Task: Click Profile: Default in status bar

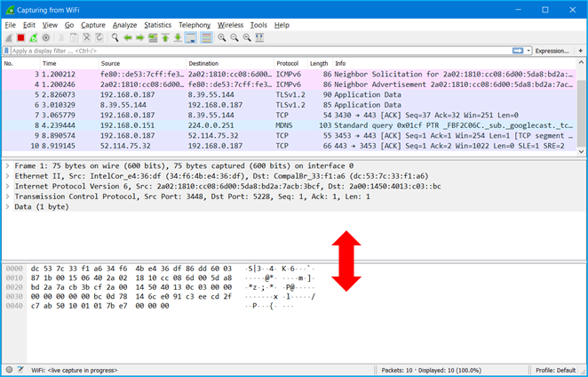Action: point(555,370)
